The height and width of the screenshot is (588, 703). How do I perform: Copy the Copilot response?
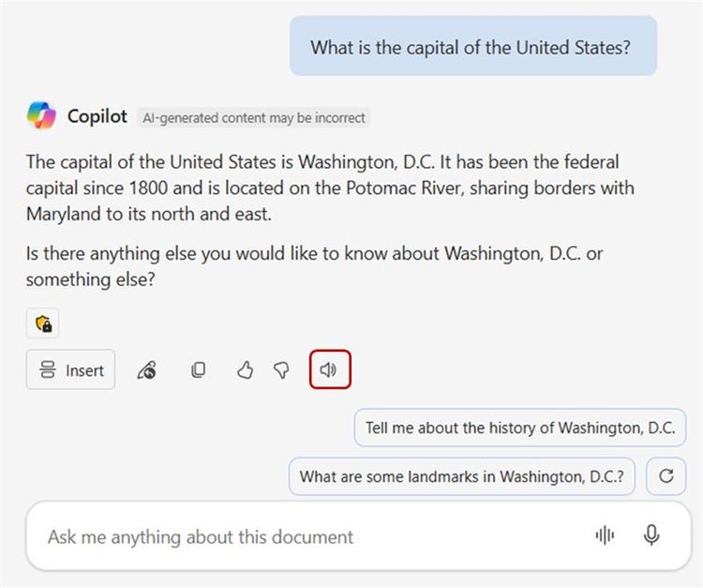tap(198, 370)
